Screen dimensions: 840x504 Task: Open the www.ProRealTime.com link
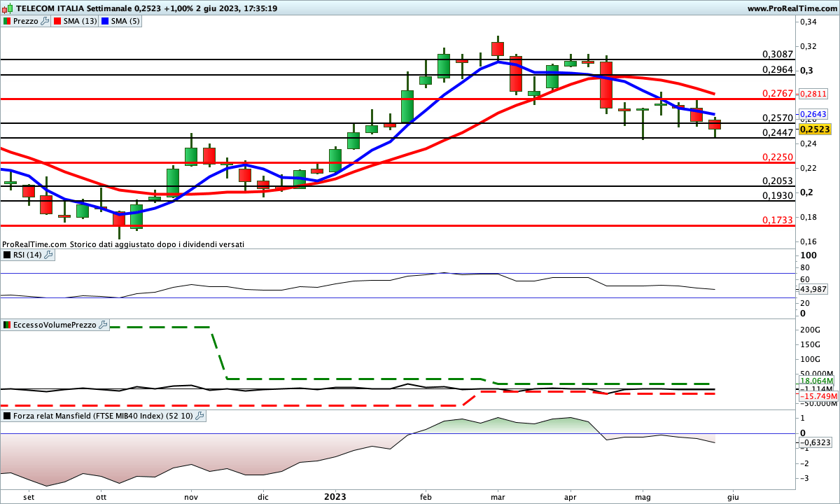tap(791, 8)
